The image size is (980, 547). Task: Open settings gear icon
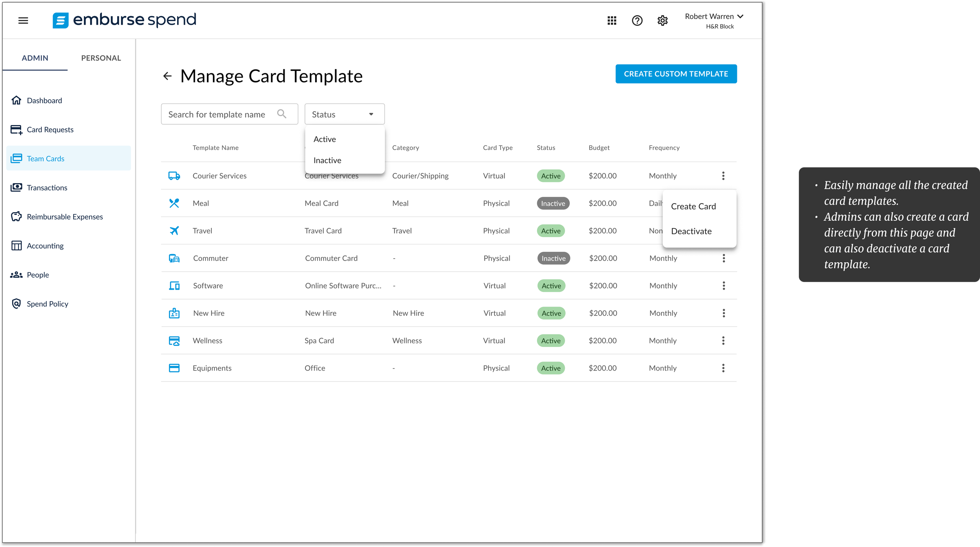click(662, 20)
